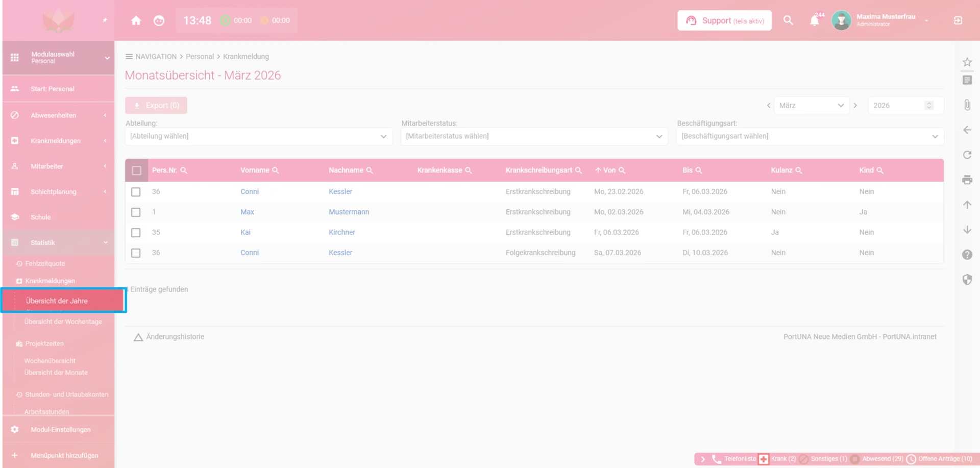Reload the page with refresh icon
The width and height of the screenshot is (980, 468).
967,155
